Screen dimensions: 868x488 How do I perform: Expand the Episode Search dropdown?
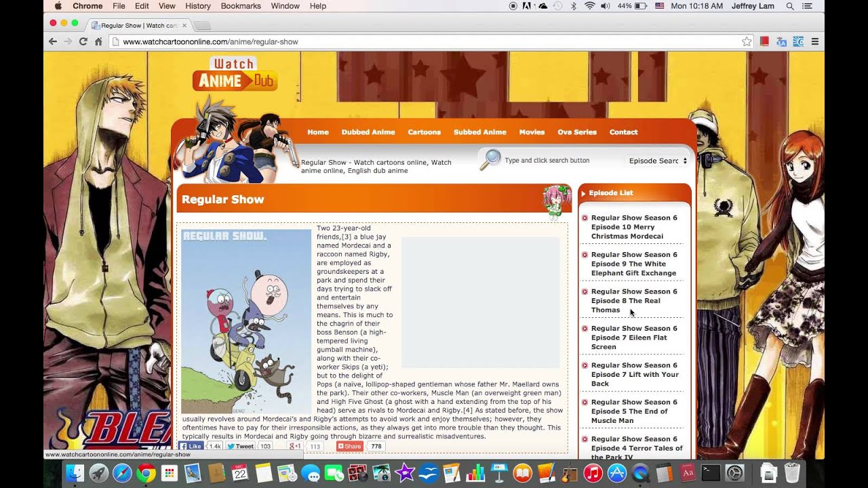pos(657,161)
